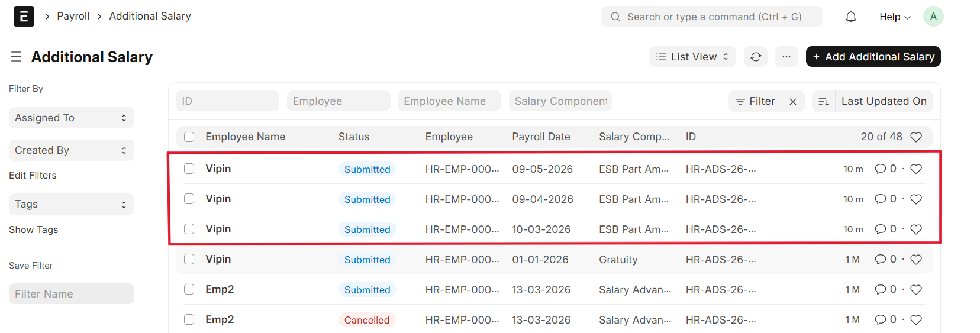
Task: Select the Vipin Gratuity row checkbox
Action: point(189,259)
